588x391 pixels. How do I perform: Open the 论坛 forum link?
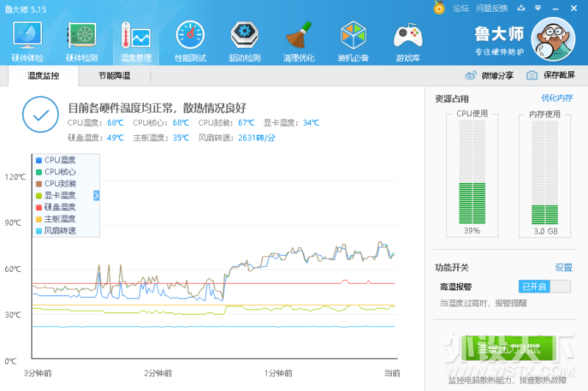click(x=461, y=8)
